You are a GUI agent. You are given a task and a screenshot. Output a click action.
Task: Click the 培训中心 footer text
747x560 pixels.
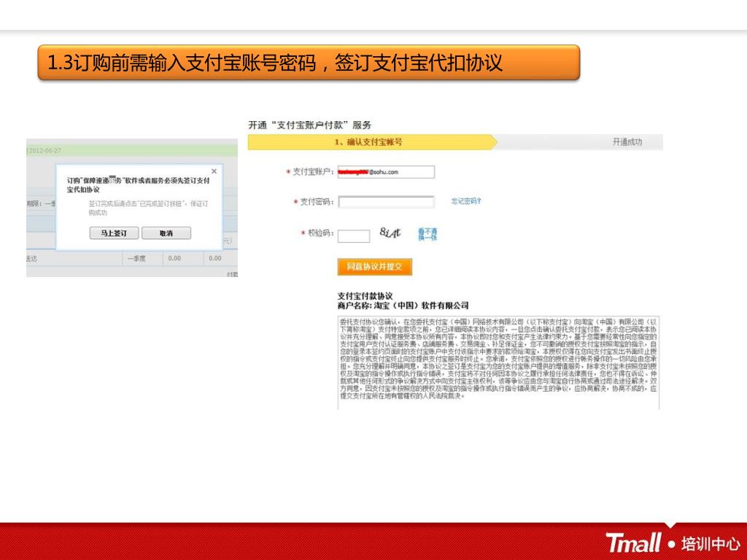[x=711, y=543]
